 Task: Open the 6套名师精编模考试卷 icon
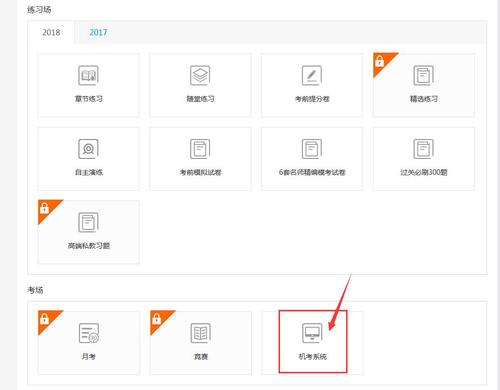click(312, 149)
